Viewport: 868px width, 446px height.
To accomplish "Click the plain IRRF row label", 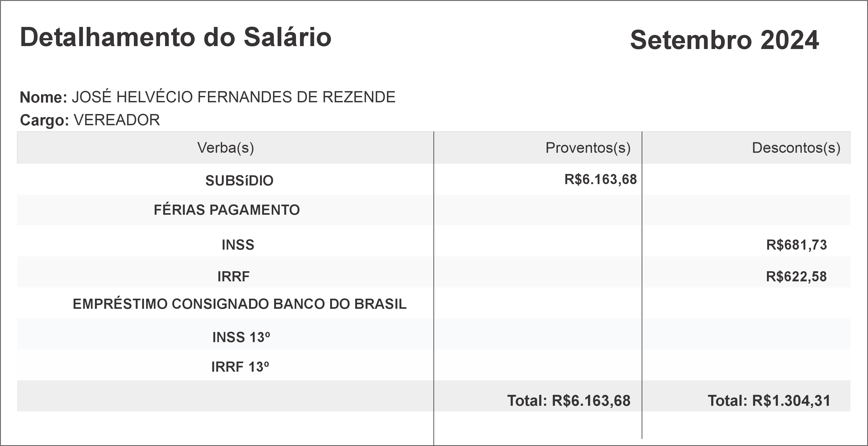I will [234, 277].
